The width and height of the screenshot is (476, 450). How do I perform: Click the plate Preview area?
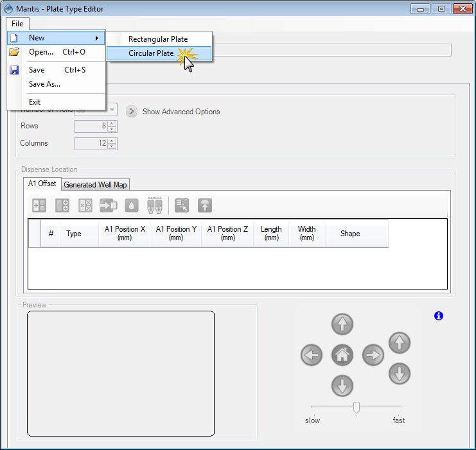(x=121, y=374)
